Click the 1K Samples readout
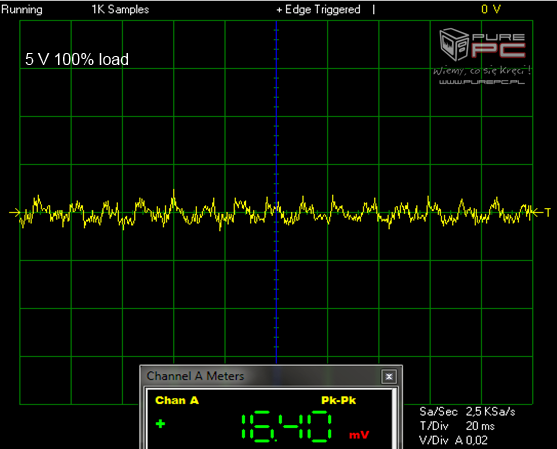557x449 pixels. (120, 9)
